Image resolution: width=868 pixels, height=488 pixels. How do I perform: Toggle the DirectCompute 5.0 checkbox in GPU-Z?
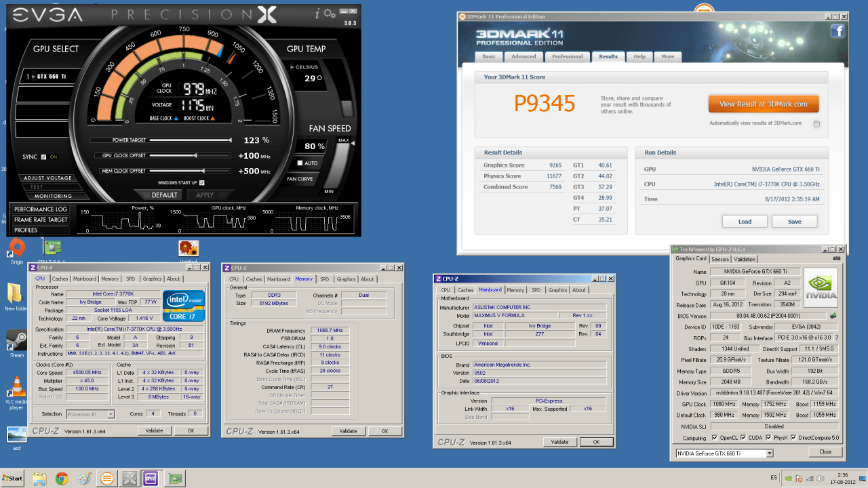[795, 438]
